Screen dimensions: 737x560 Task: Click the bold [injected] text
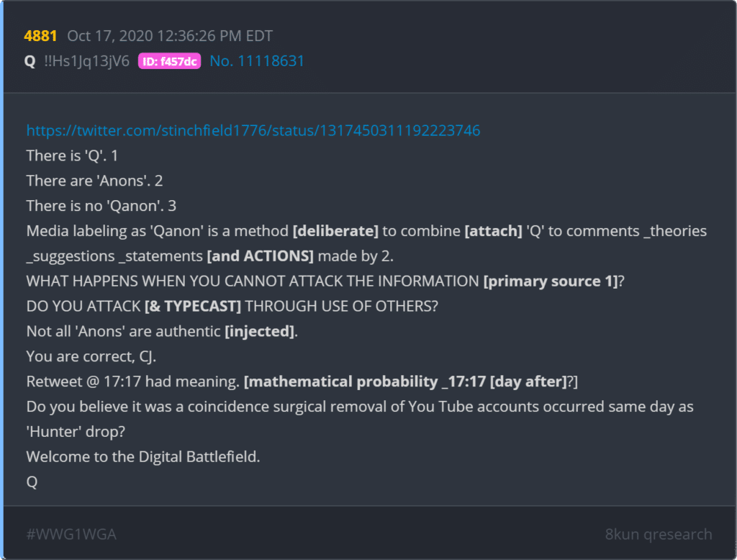tap(261, 332)
